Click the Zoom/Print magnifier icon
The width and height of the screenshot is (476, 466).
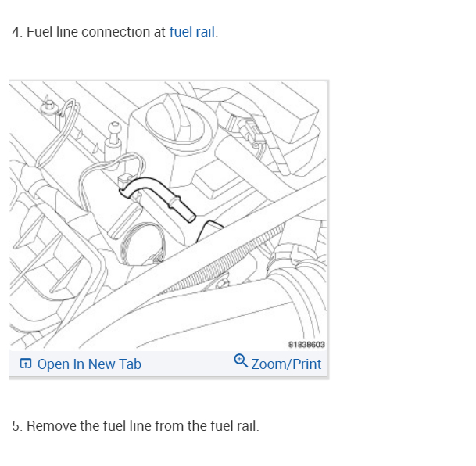pos(241,361)
